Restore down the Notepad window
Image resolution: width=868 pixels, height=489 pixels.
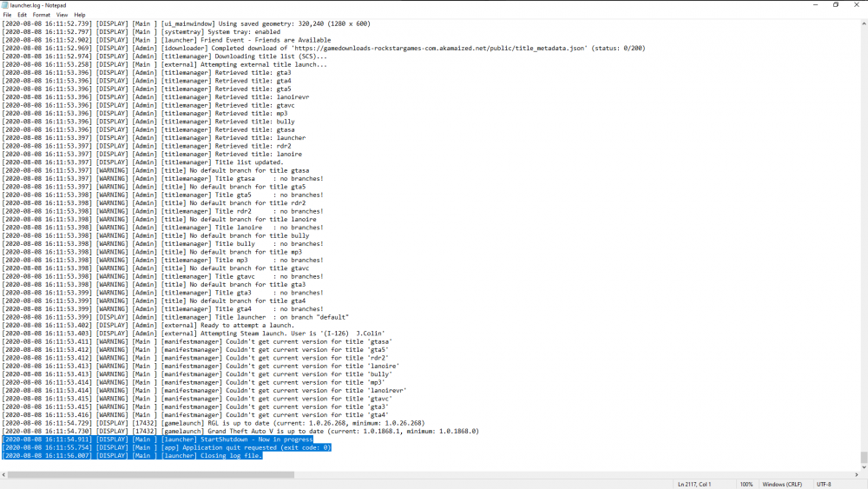coord(836,5)
